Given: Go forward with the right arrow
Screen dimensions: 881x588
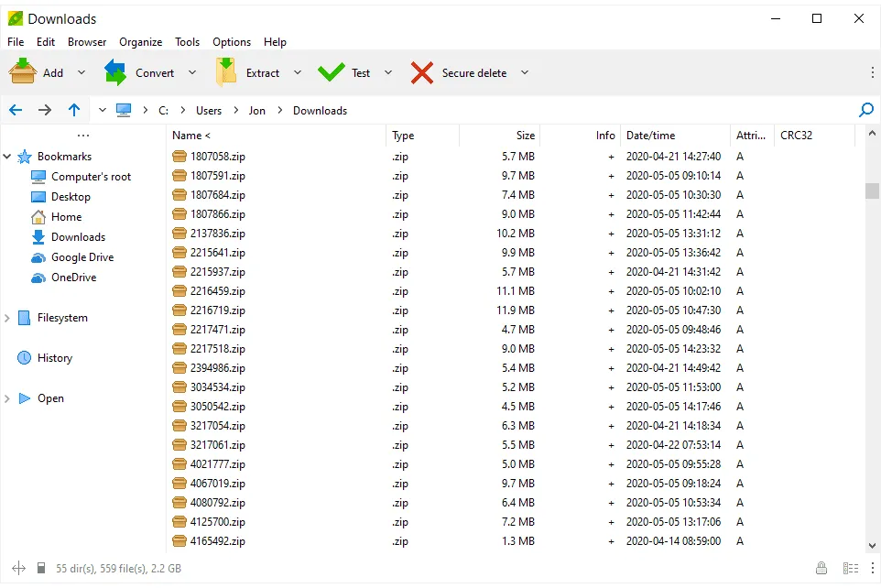Looking at the screenshot, I should (x=45, y=110).
